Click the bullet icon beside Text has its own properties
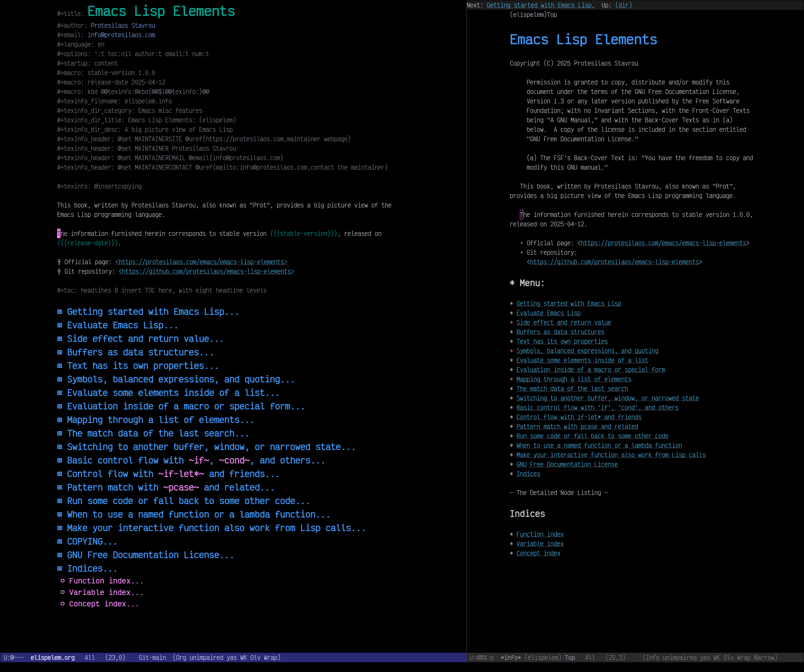804x672 pixels. pyautogui.click(x=60, y=366)
